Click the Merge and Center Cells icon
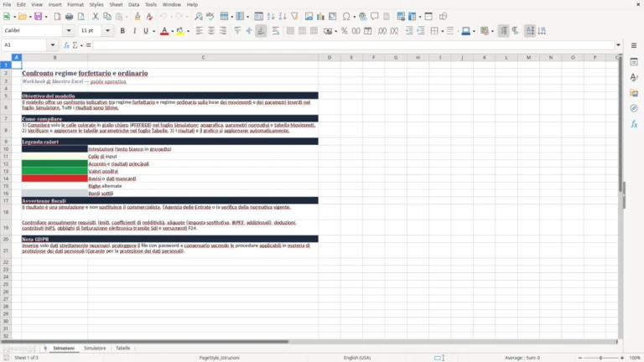 coord(290,31)
